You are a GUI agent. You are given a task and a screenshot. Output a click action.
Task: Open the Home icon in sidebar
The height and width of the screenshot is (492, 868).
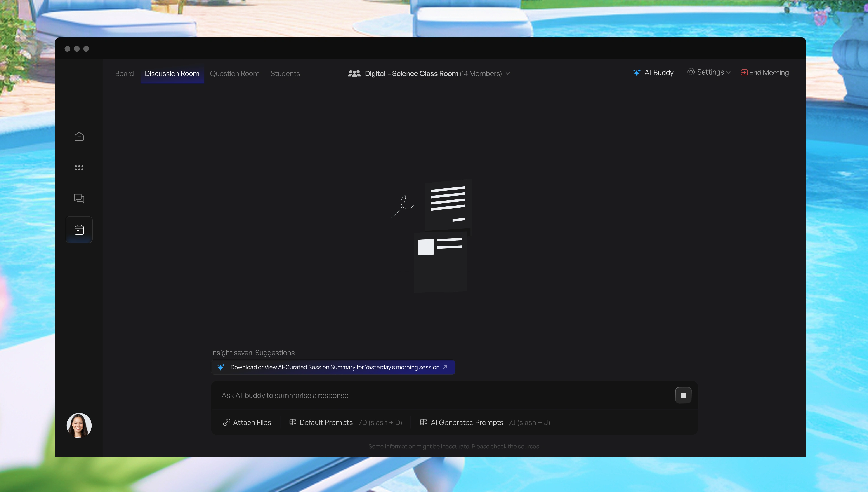[79, 136]
